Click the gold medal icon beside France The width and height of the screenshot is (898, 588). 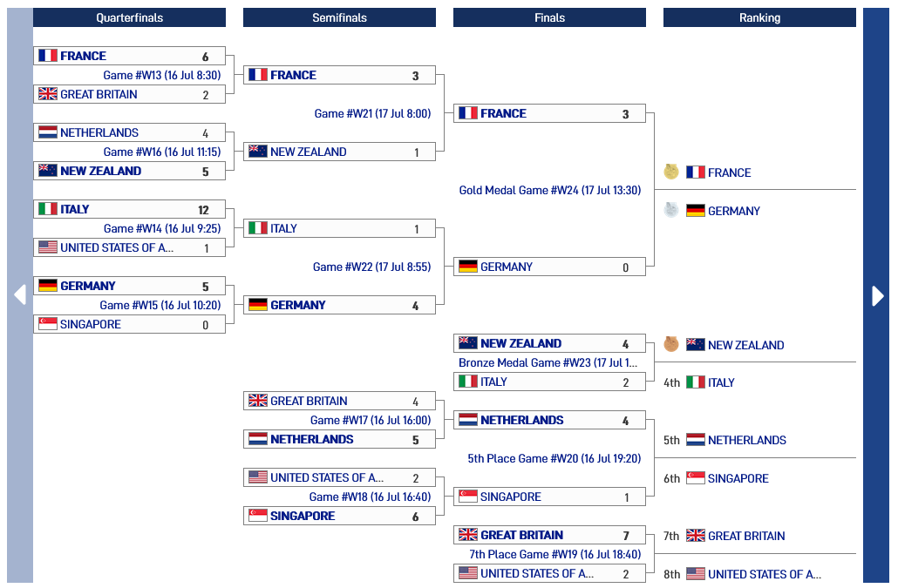point(671,172)
